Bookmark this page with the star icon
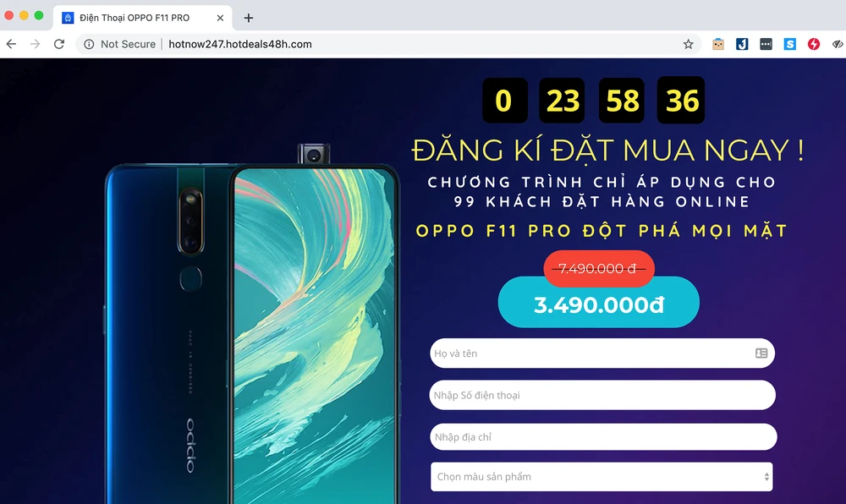 [x=688, y=44]
